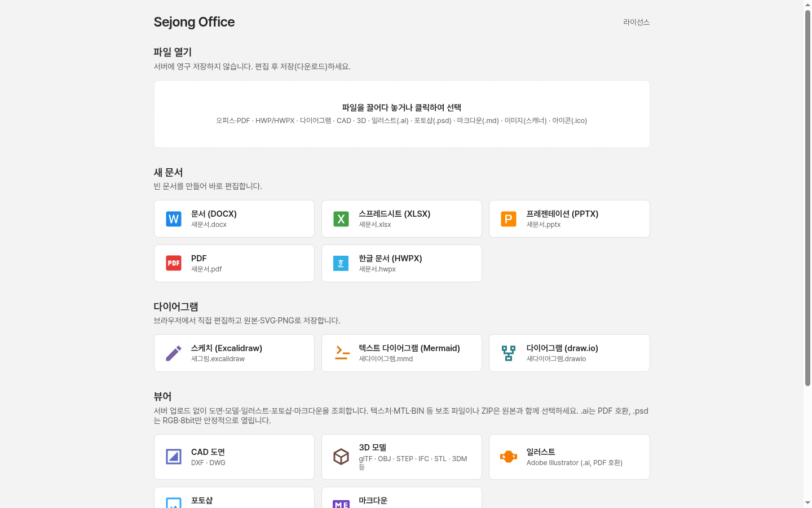
Task: Click the Sejong Office title
Action: click(x=194, y=22)
